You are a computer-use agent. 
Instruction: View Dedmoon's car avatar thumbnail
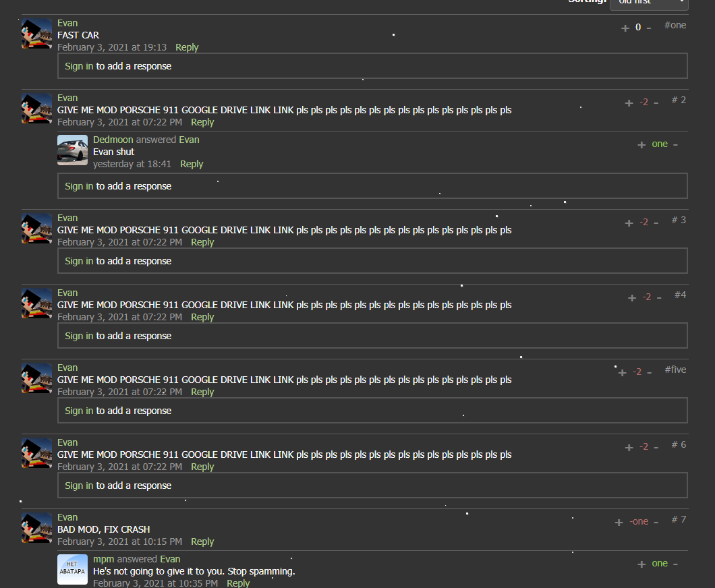point(72,150)
